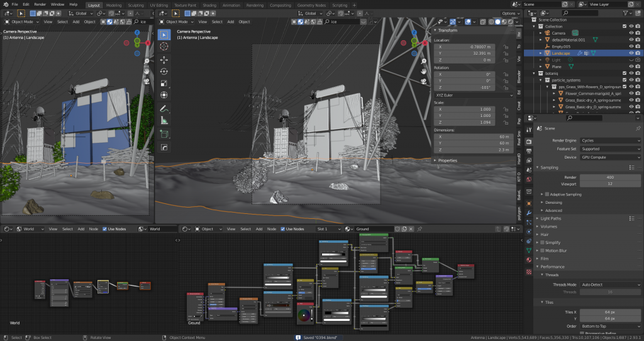Enable the Adaptive Sampling checkbox
Viewport: 644px width, 341px height.
547,194
